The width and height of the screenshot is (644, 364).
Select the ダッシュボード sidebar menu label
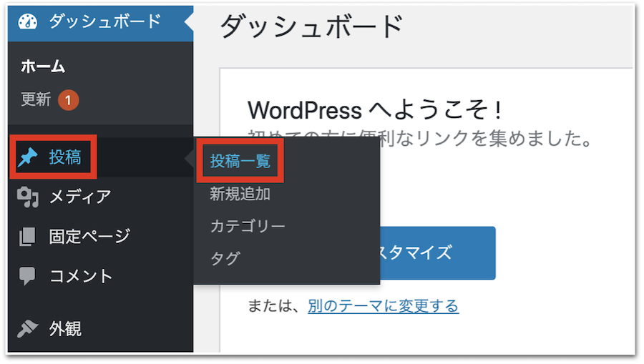105,21
